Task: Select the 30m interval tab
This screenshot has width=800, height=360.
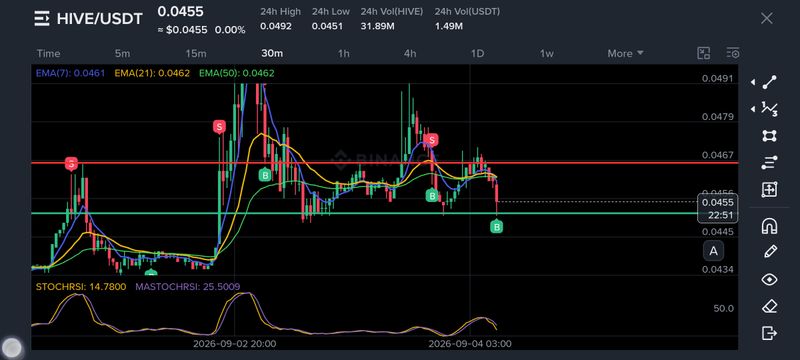Action: [x=272, y=54]
